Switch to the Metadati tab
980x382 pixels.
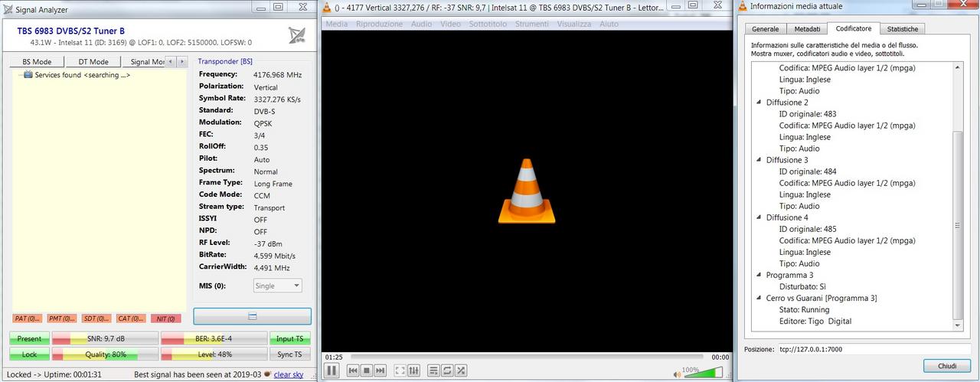pos(807,29)
